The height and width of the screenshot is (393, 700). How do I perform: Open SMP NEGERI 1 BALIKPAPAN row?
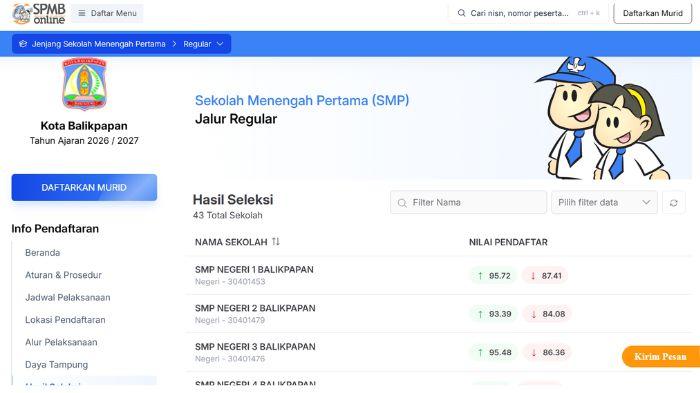[x=439, y=275]
